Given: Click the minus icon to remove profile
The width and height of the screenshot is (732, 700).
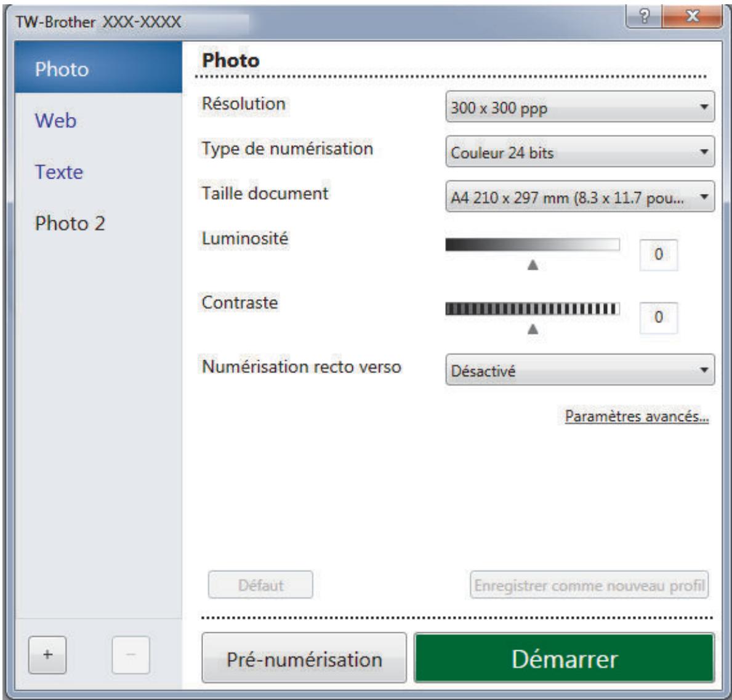Looking at the screenshot, I should 131,654.
